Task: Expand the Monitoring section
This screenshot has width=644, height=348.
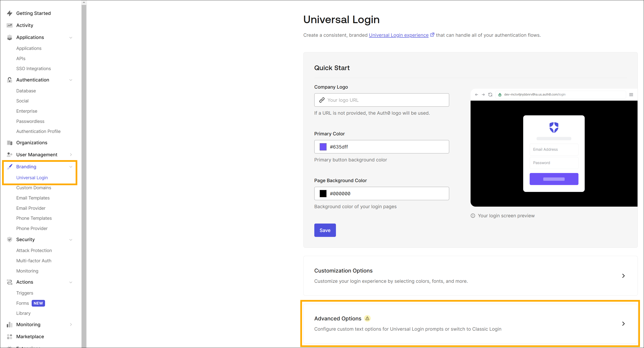Action: tap(71, 325)
